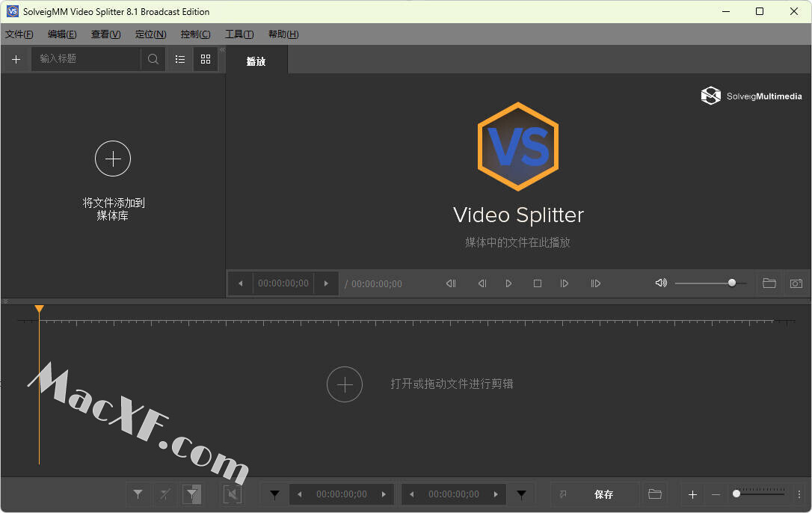The height and width of the screenshot is (513, 812).
Task: Open the 查看(V) menu
Action: [x=105, y=34]
